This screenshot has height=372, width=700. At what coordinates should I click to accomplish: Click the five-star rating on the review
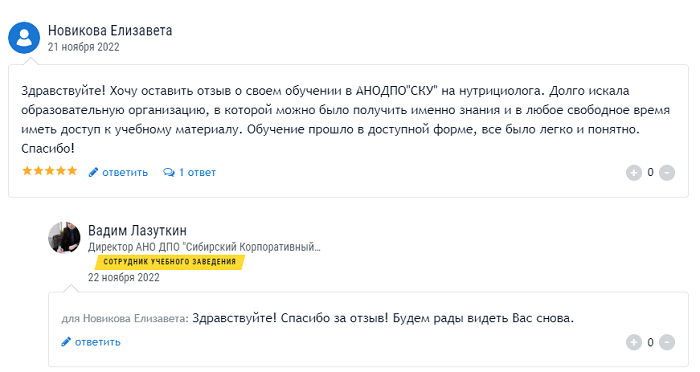tap(50, 171)
